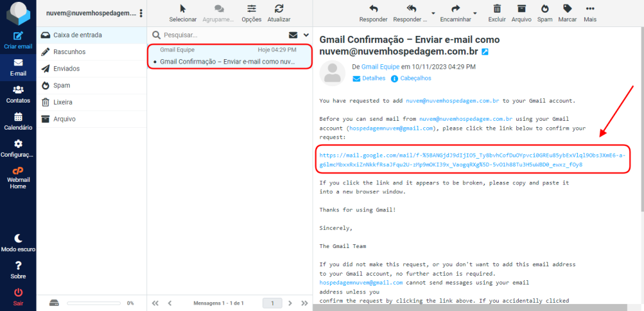Screen dimensions: 644x311
Task: Click the Pesquisar search field
Action: click(224, 35)
